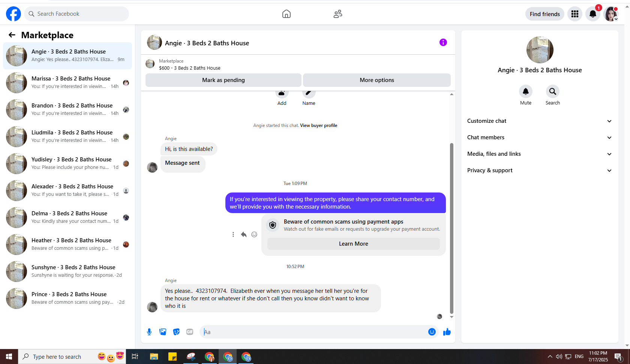Open the Friends icon in top bar
The width and height of the screenshot is (630, 364).
point(338,14)
